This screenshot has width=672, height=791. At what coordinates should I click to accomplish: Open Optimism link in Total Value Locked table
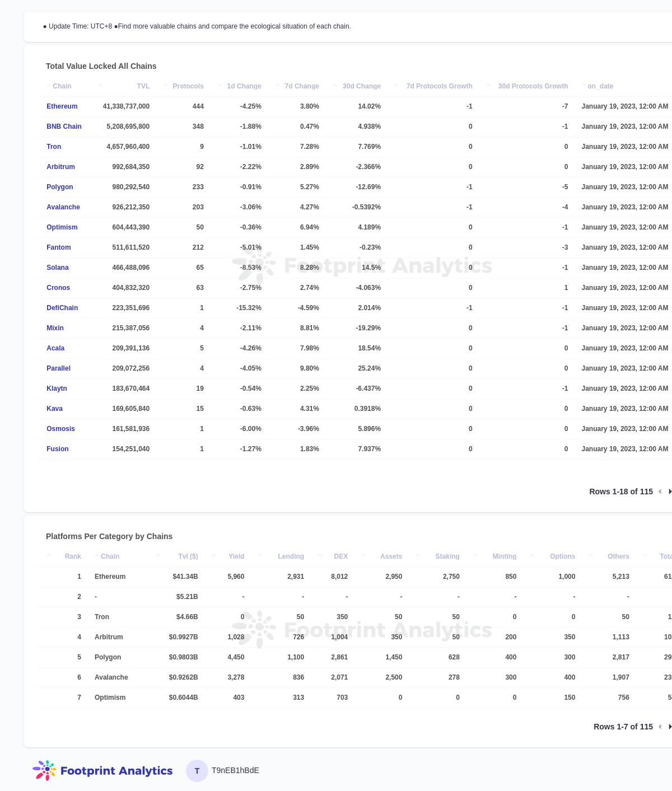(62, 227)
